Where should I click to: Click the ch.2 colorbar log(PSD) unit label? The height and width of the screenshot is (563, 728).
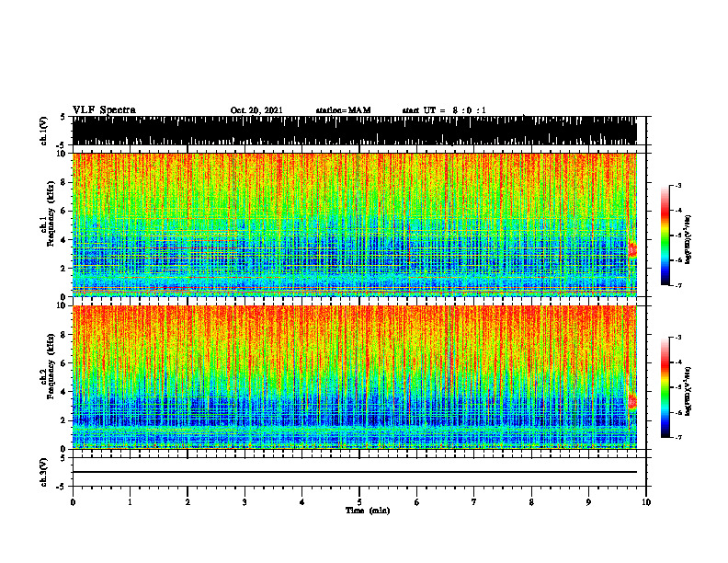pos(688,390)
